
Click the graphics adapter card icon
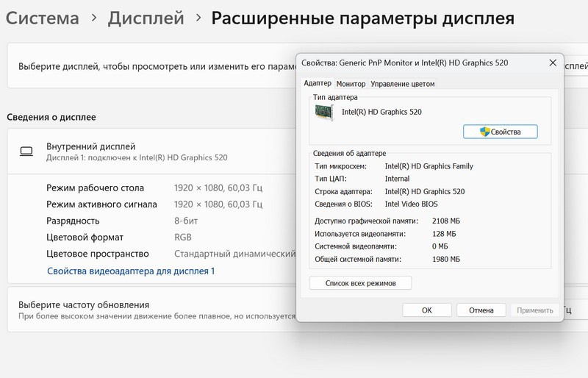click(x=324, y=112)
